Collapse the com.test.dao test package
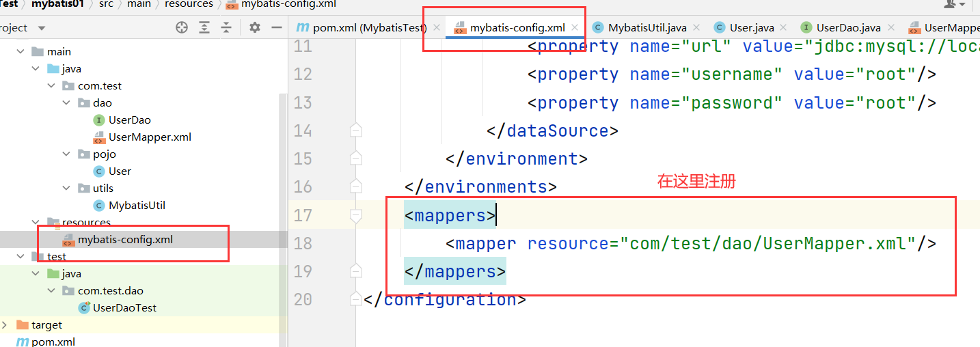 (x=51, y=291)
